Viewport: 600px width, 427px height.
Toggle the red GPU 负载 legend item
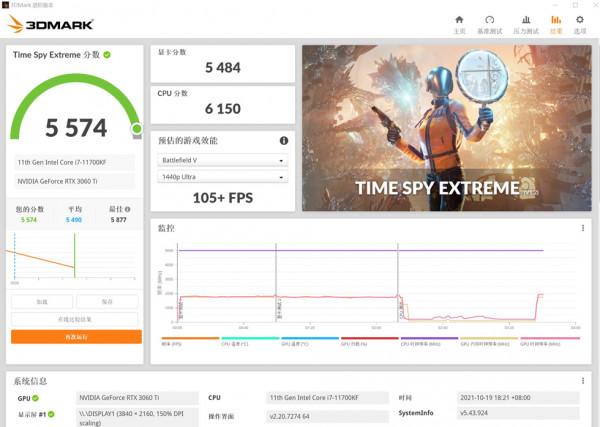pos(370,341)
